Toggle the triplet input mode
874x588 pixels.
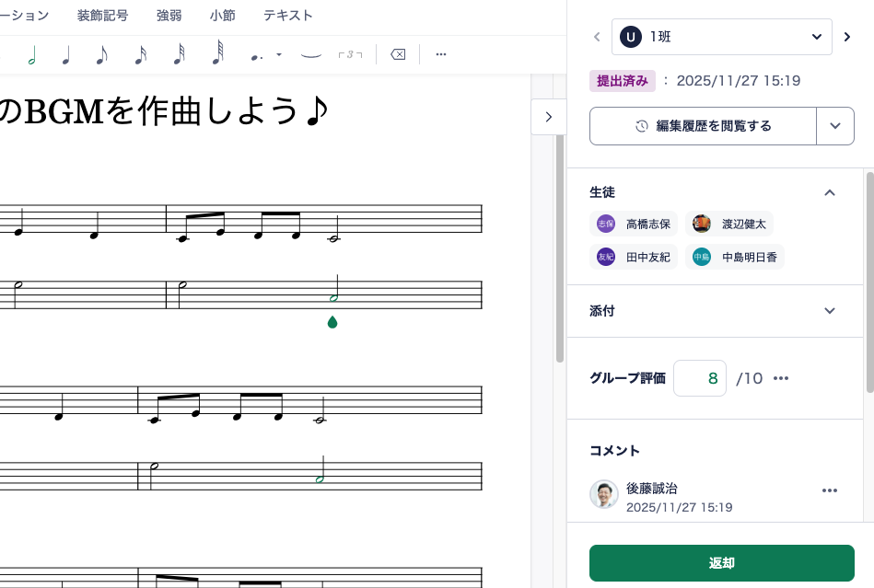[x=350, y=55]
